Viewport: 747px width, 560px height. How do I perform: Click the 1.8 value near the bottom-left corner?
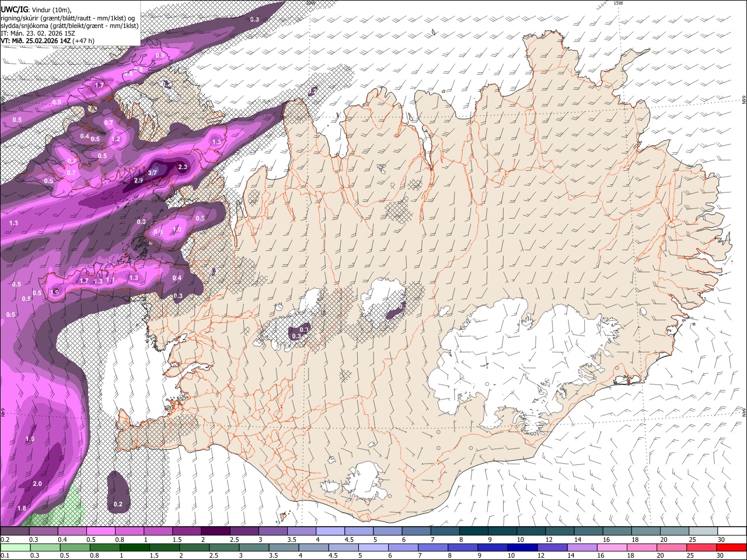click(x=22, y=509)
